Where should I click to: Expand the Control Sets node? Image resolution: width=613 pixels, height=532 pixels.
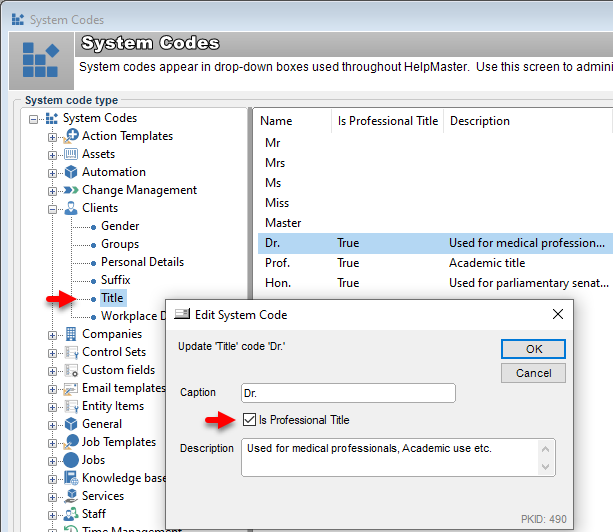52,353
